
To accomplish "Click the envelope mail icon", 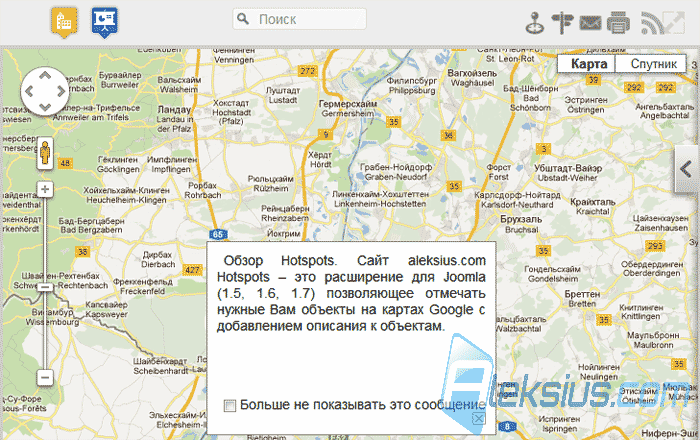I will [x=590, y=23].
